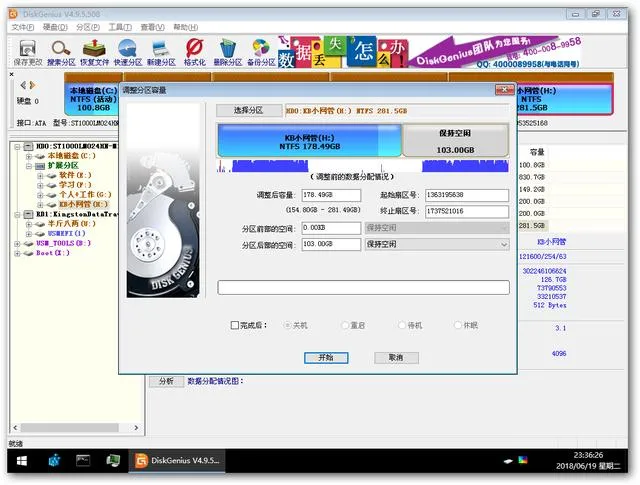Click the computer monitor taskbar icon
Screen dimensions: 640x485
click(x=113, y=461)
